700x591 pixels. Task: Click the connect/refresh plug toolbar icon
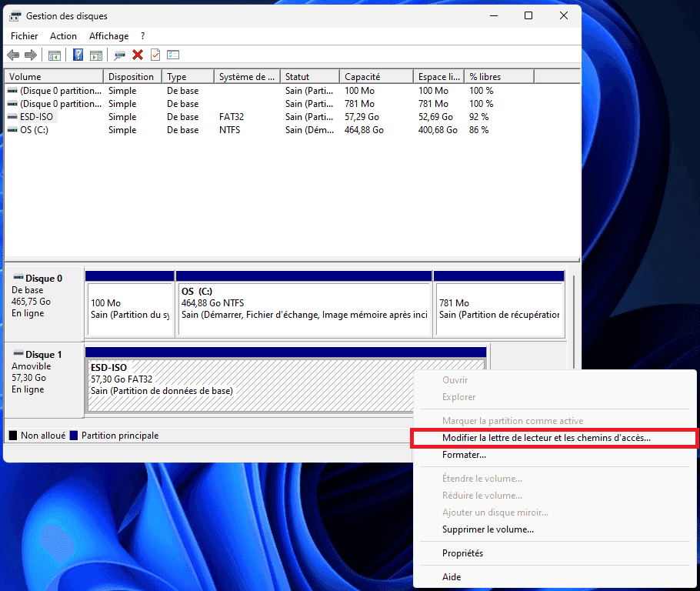point(119,55)
